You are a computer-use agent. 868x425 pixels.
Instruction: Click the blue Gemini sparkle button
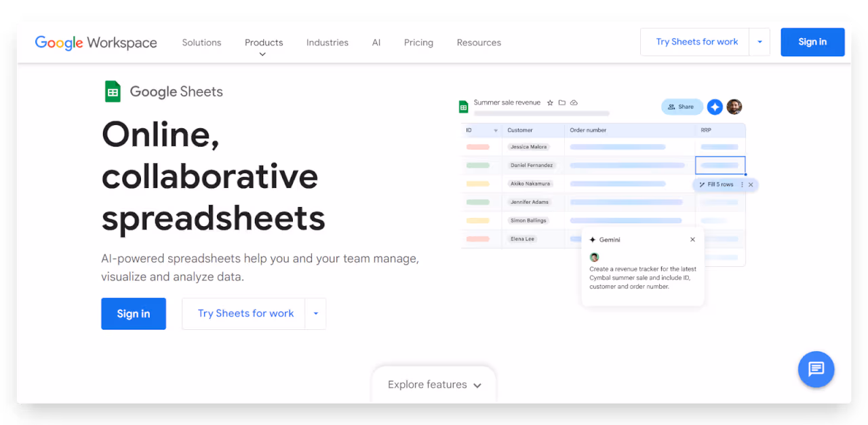pyautogui.click(x=715, y=107)
